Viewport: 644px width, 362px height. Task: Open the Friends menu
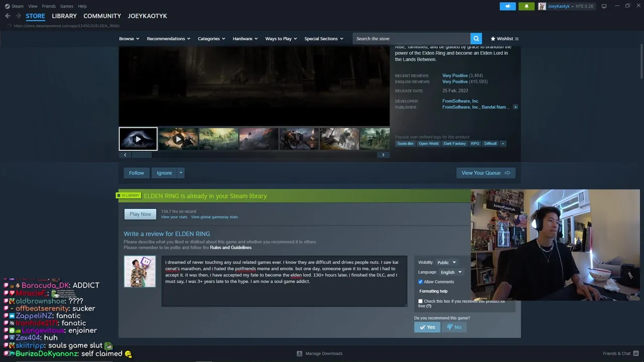49,6
